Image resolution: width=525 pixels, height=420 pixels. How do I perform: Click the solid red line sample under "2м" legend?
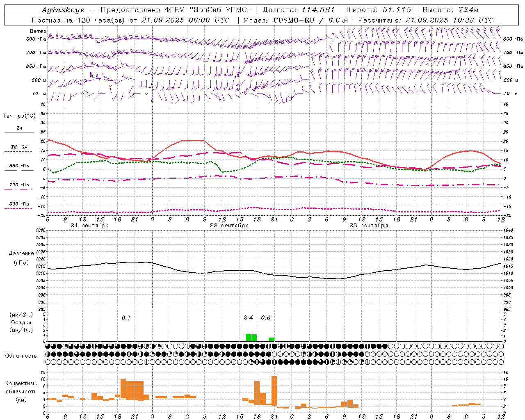pos(19,133)
